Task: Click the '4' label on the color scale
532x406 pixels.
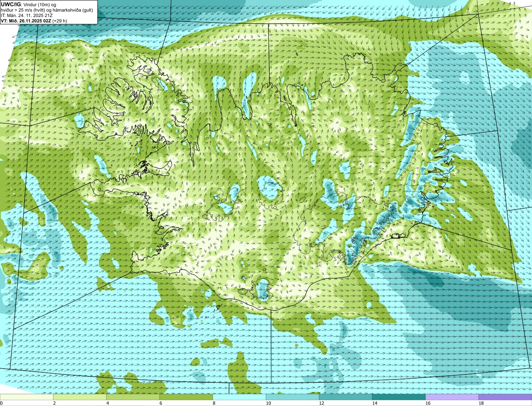Action: (x=108, y=403)
